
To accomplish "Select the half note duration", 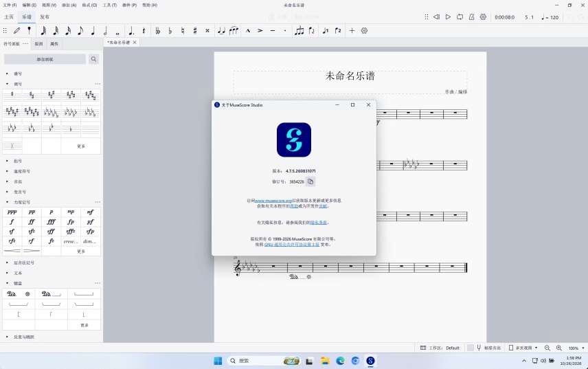I will pyautogui.click(x=105, y=31).
